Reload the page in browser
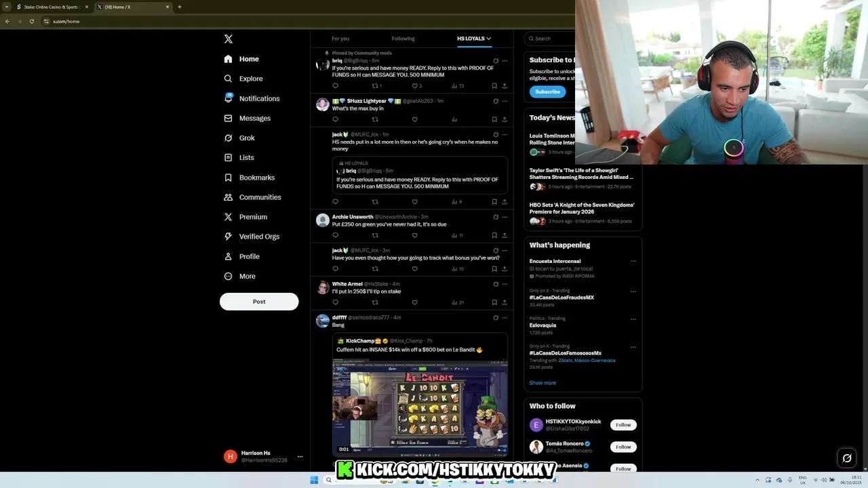Image resolution: width=868 pixels, height=488 pixels. pos(31,21)
